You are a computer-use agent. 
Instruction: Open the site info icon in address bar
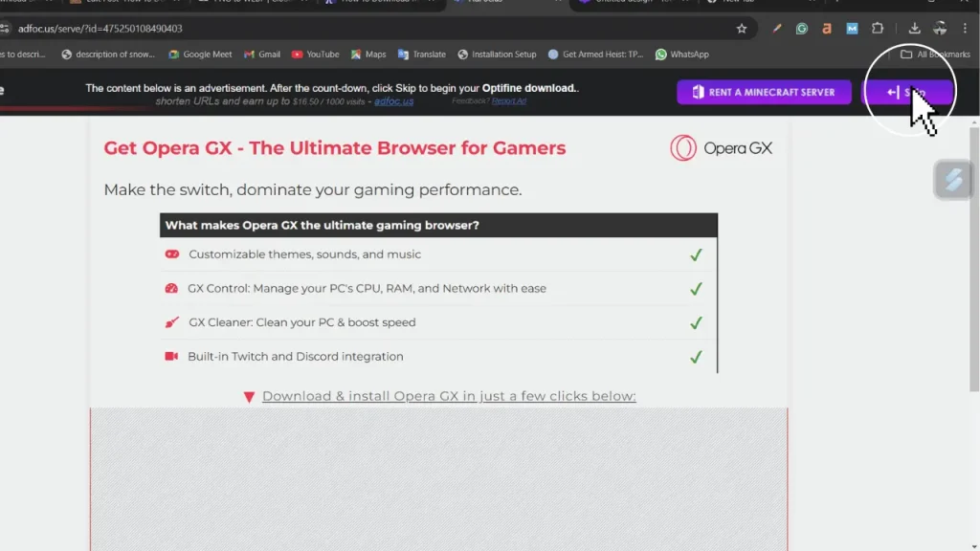point(5,29)
